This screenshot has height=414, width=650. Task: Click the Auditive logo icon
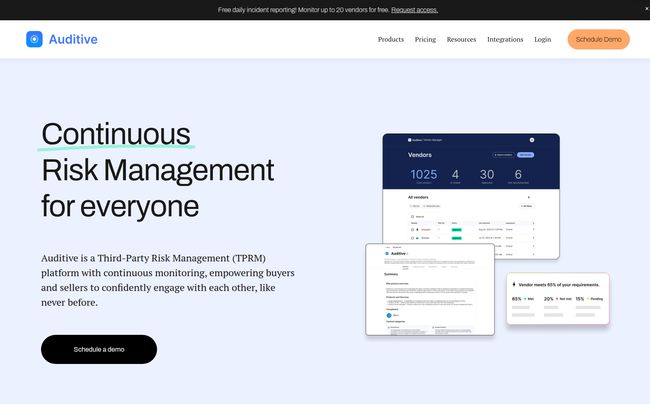pyautogui.click(x=34, y=39)
